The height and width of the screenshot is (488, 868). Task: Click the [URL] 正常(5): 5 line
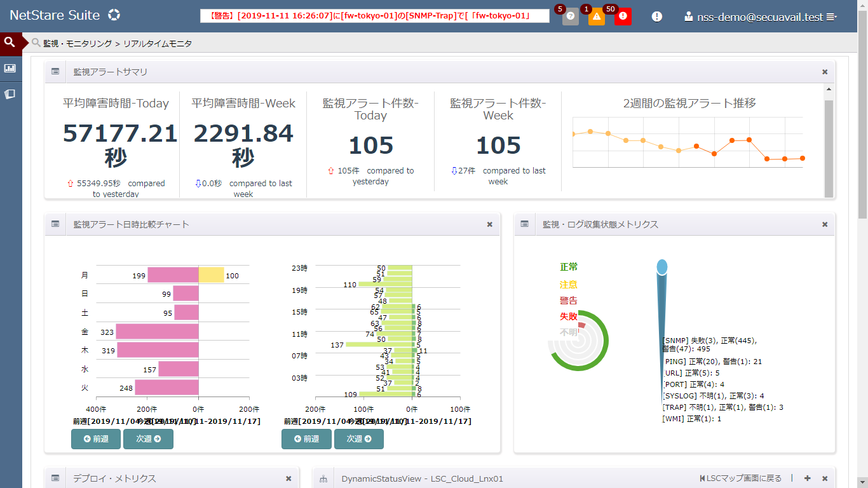pos(691,373)
